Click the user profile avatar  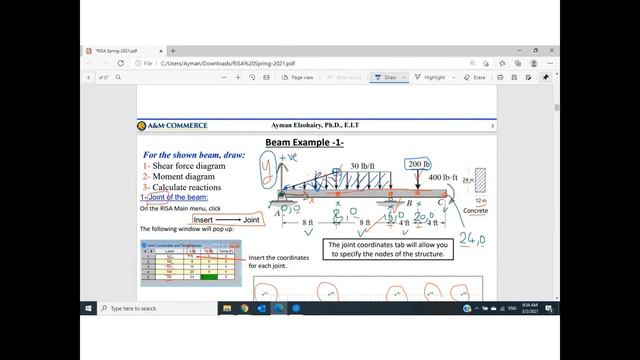click(533, 63)
